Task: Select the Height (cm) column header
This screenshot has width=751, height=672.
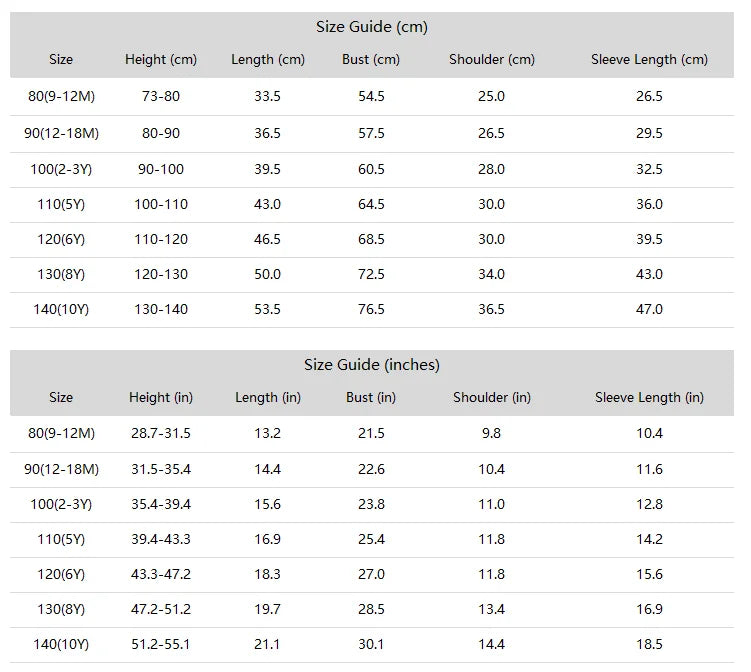Action: [161, 59]
